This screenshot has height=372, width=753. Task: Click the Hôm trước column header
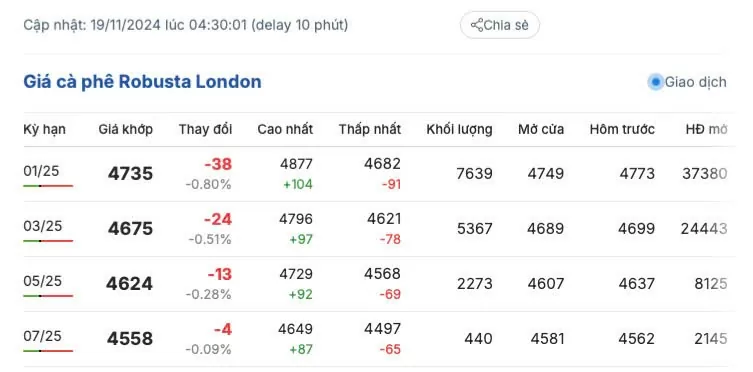pyautogui.click(x=622, y=129)
